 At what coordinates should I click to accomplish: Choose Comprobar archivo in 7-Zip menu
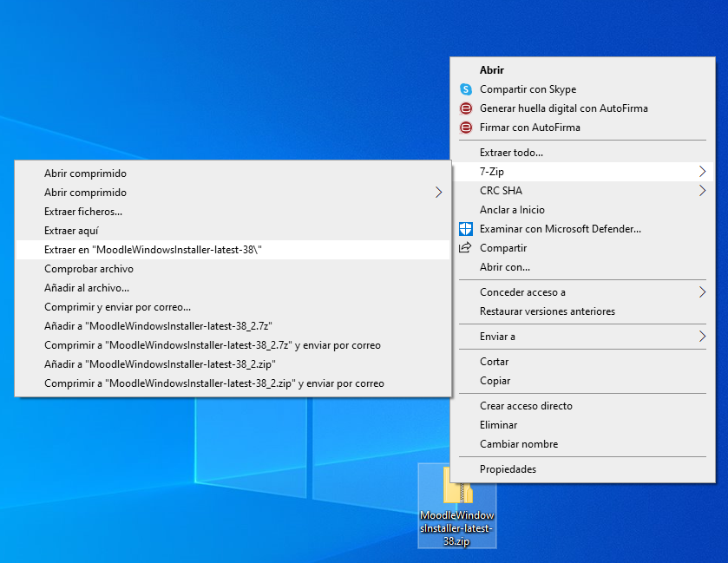pos(89,269)
